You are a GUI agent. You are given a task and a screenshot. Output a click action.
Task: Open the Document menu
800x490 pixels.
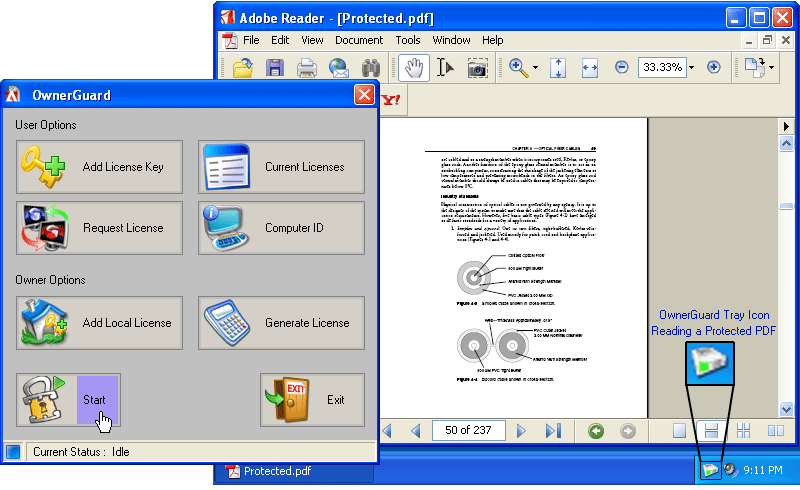[359, 40]
